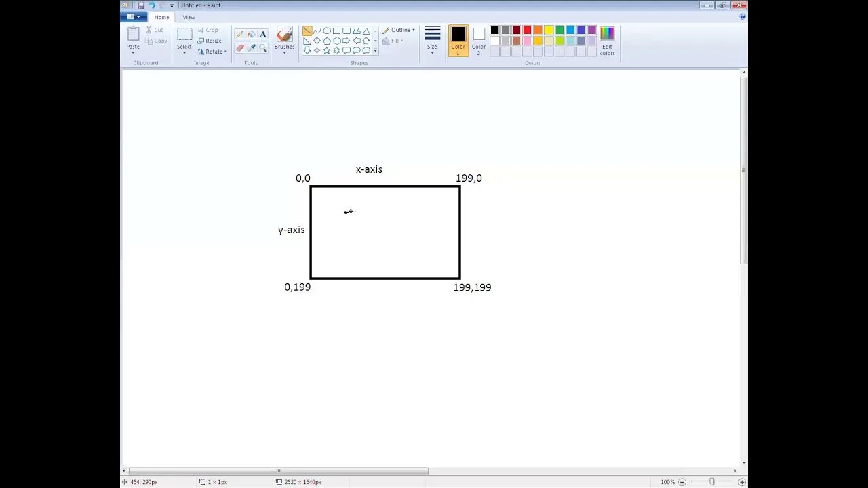The width and height of the screenshot is (868, 488).
Task: Click the horizontal scrollbar thumb
Action: tap(278, 471)
